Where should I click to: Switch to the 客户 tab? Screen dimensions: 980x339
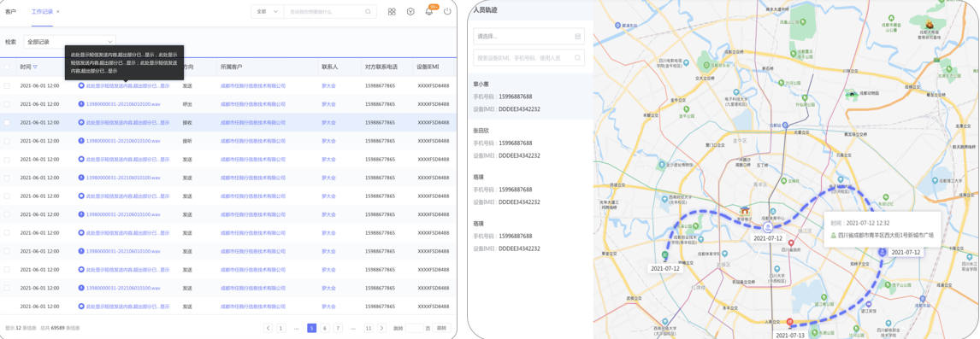pyautogui.click(x=10, y=12)
